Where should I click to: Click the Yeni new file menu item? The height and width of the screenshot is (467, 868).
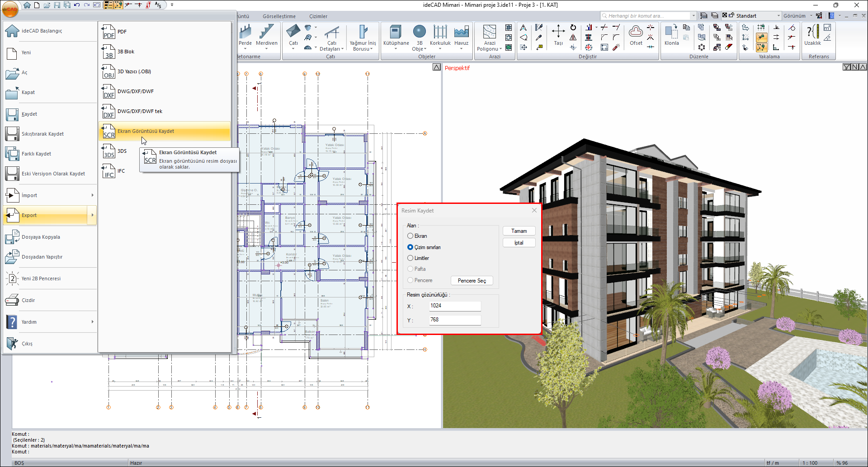pyautogui.click(x=50, y=52)
